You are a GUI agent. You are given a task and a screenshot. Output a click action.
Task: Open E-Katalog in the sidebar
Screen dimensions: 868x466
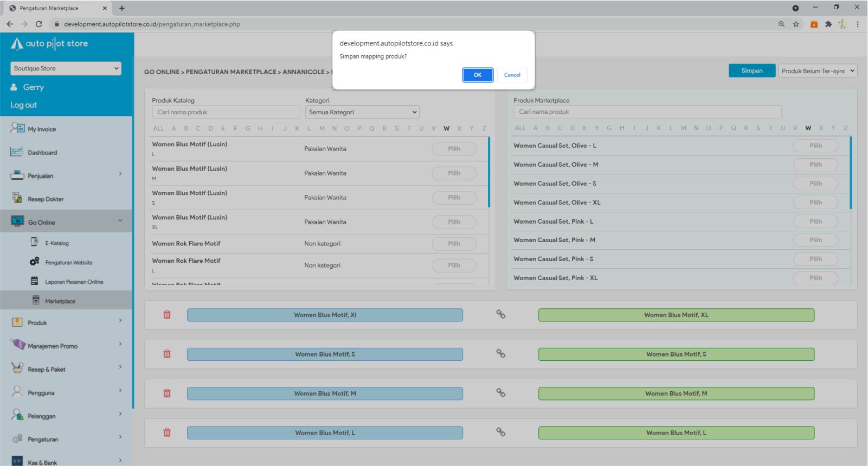pyautogui.click(x=56, y=243)
